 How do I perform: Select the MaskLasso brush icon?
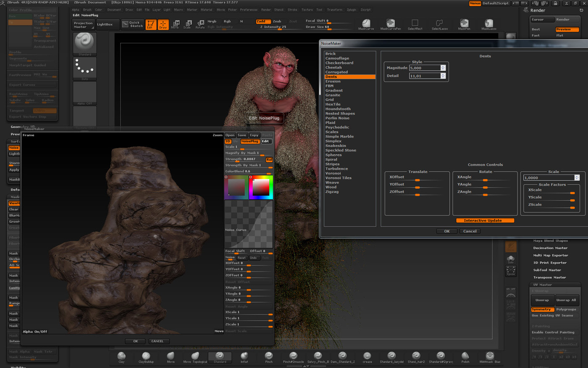click(489, 24)
